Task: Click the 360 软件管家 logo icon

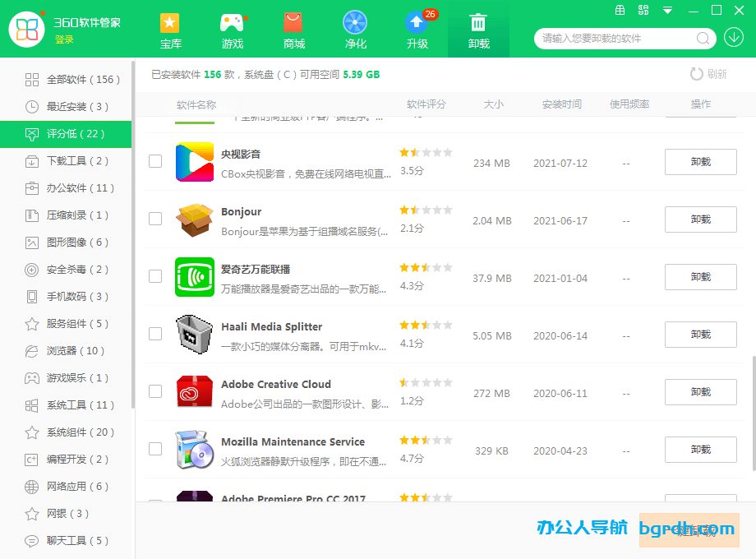Action: point(27,30)
